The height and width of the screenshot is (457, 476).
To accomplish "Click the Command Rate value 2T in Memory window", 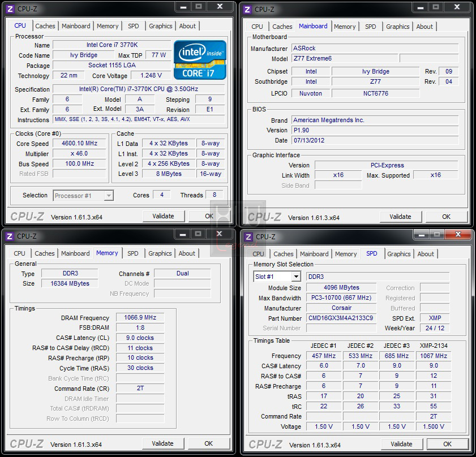I will pos(140,389).
